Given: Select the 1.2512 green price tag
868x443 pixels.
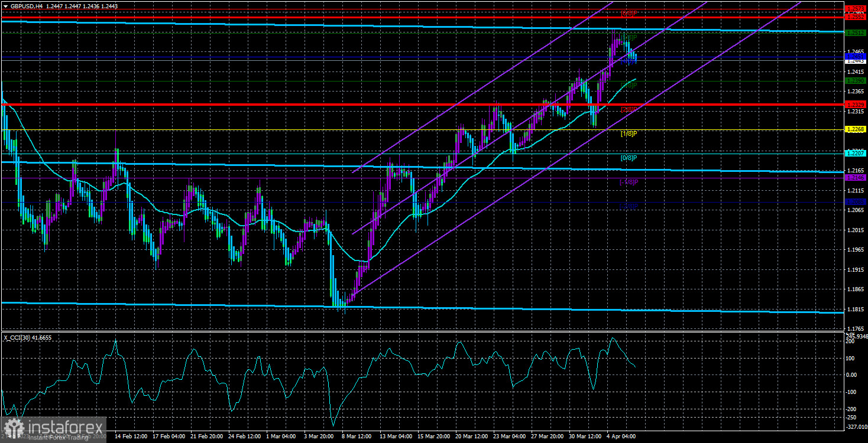Looking at the screenshot, I should pos(856,33).
